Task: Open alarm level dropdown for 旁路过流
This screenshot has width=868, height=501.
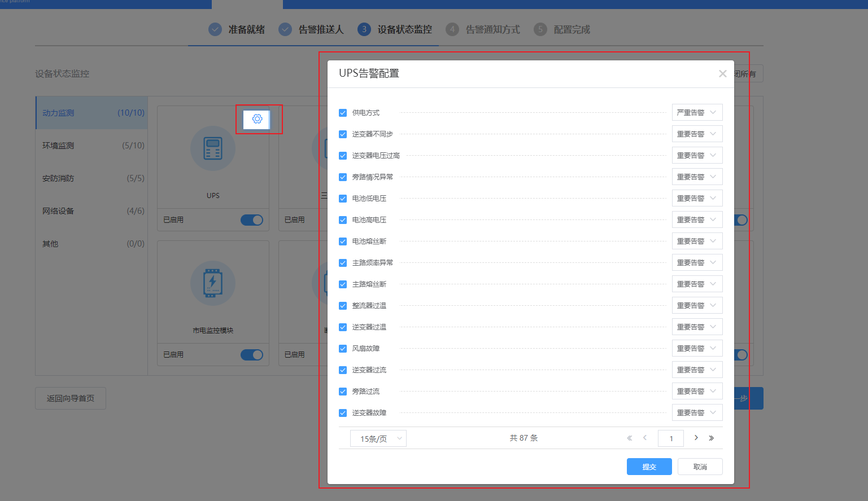Action: (x=697, y=391)
